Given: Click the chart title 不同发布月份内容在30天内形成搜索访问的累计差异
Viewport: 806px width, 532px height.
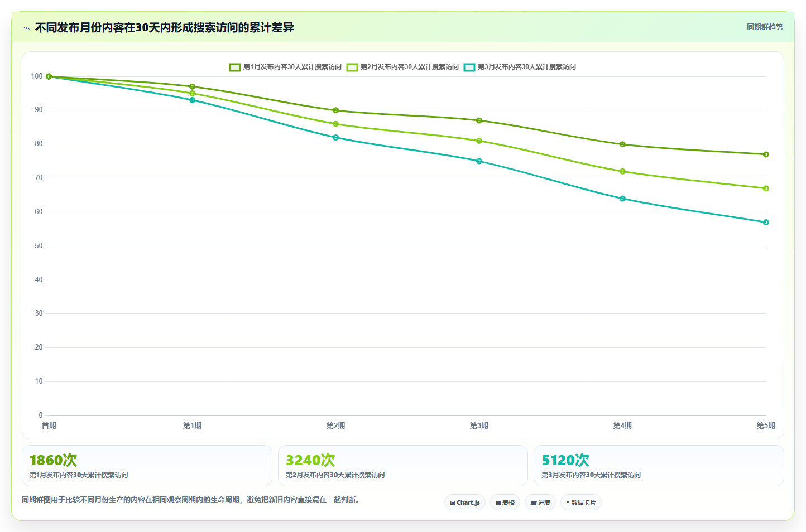Looking at the screenshot, I should pos(165,27).
